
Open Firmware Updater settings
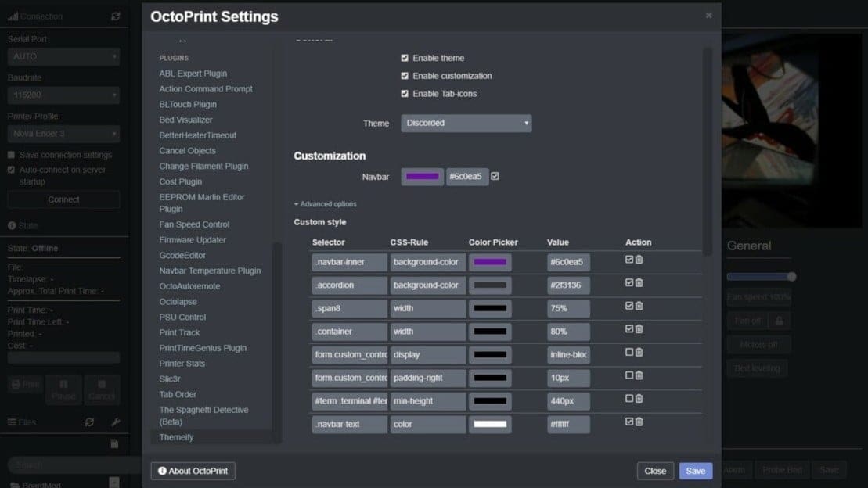193,240
